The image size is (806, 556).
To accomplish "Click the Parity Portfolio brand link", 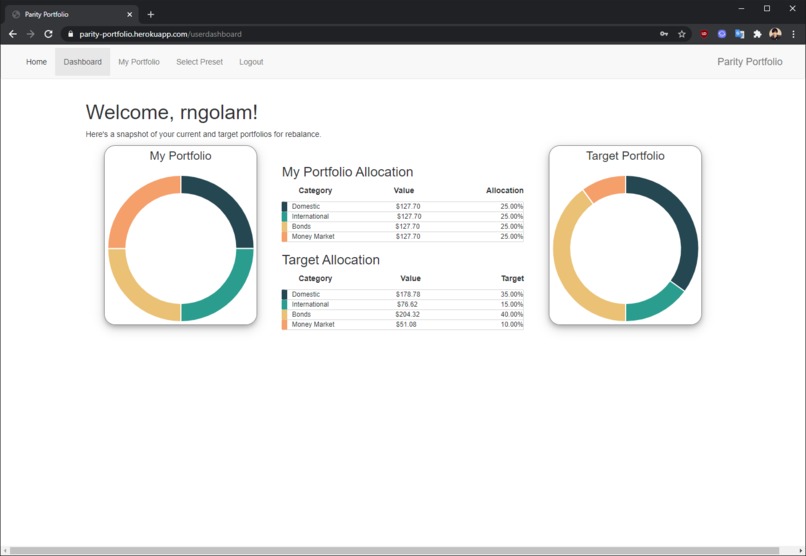I will (x=749, y=62).
